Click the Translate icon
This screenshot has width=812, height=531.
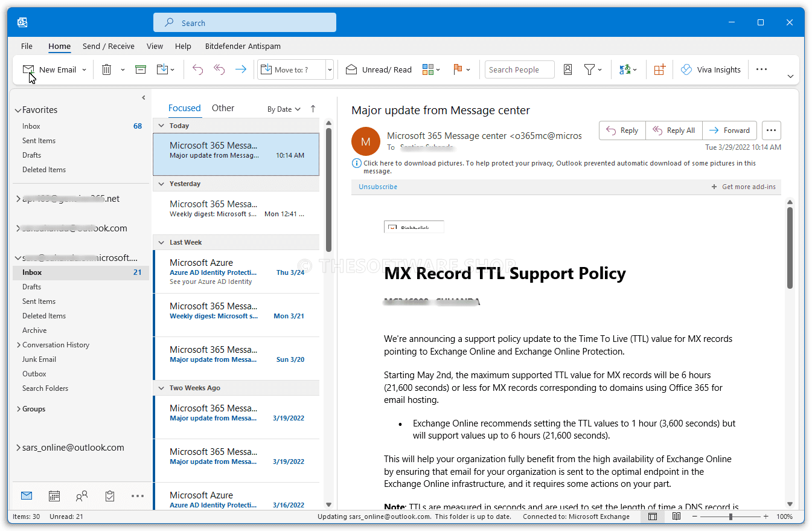(625, 69)
